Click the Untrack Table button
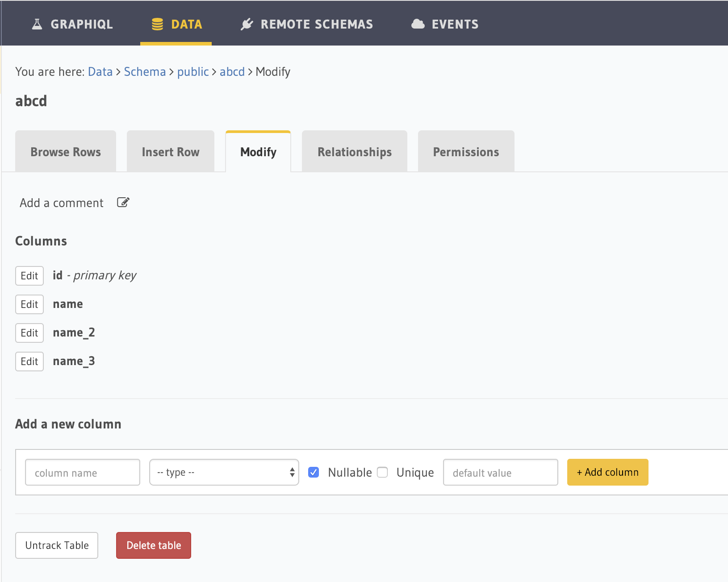The height and width of the screenshot is (582, 728). 56,545
